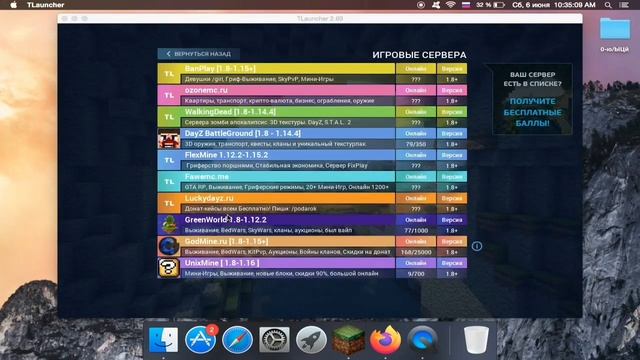Click the DayZ BattleGround server icon
Screen dimensions: 640x360
[169, 139]
